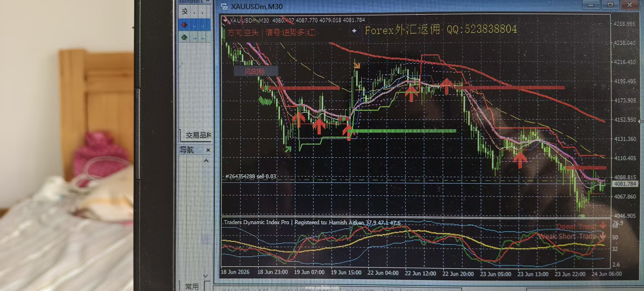Click the 18 Jun 23:00 time axis label

click(272, 272)
